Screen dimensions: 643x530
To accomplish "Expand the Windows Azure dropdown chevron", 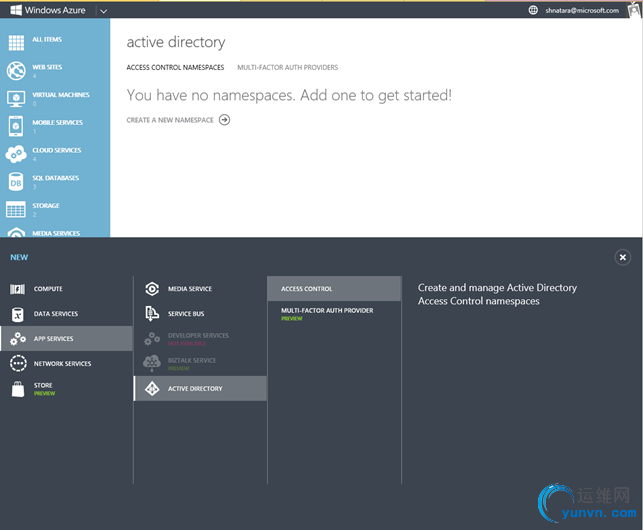I will click(x=103, y=11).
